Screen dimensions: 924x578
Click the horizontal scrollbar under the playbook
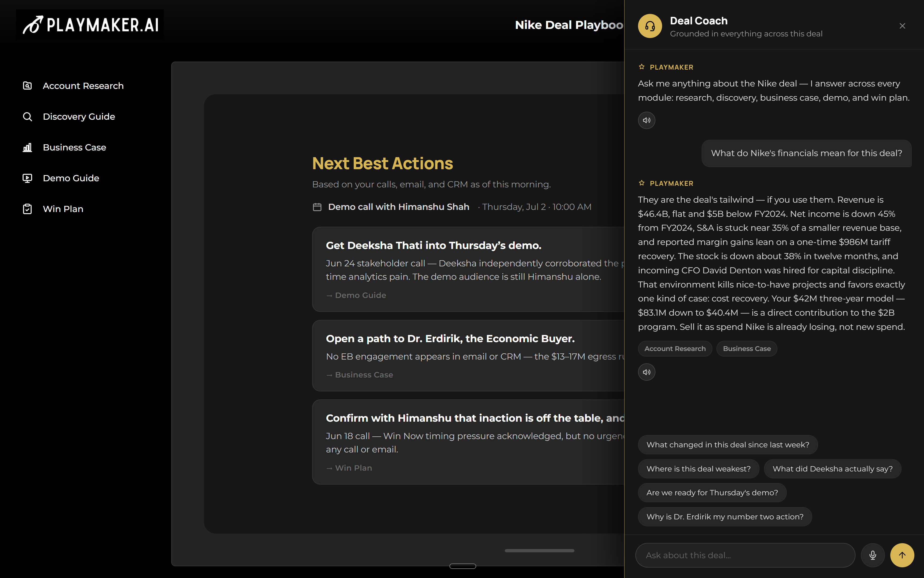539,551
